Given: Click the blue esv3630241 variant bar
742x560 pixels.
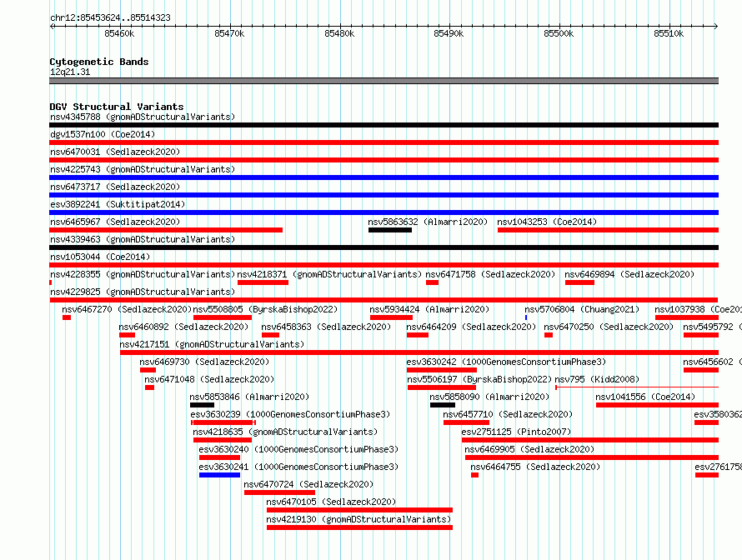Looking at the screenshot, I should click(219, 475).
